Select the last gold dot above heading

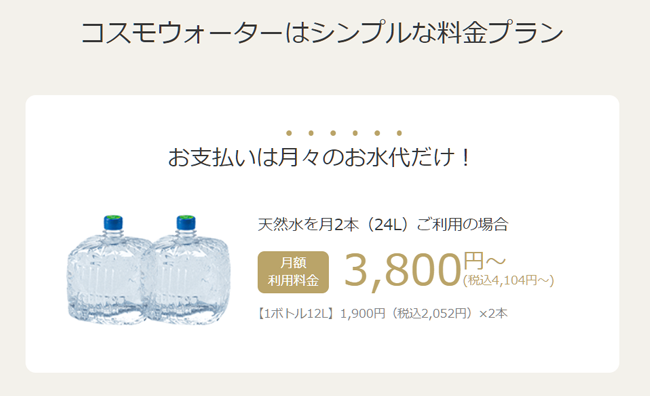[399, 133]
